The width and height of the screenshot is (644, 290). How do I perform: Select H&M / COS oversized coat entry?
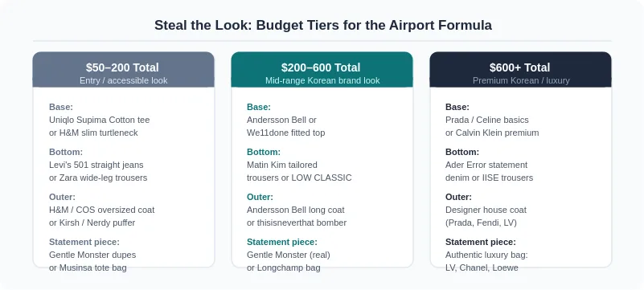tap(102, 210)
